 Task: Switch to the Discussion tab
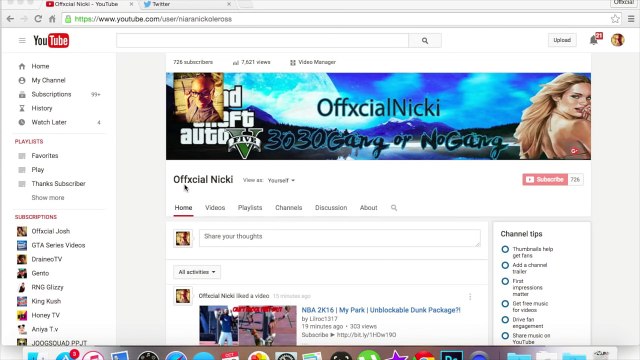coord(331,208)
